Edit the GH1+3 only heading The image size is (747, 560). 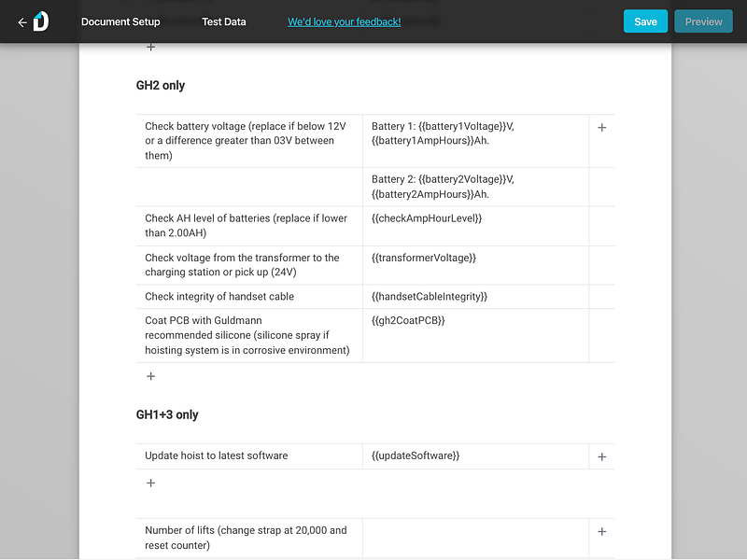pyautogui.click(x=167, y=414)
